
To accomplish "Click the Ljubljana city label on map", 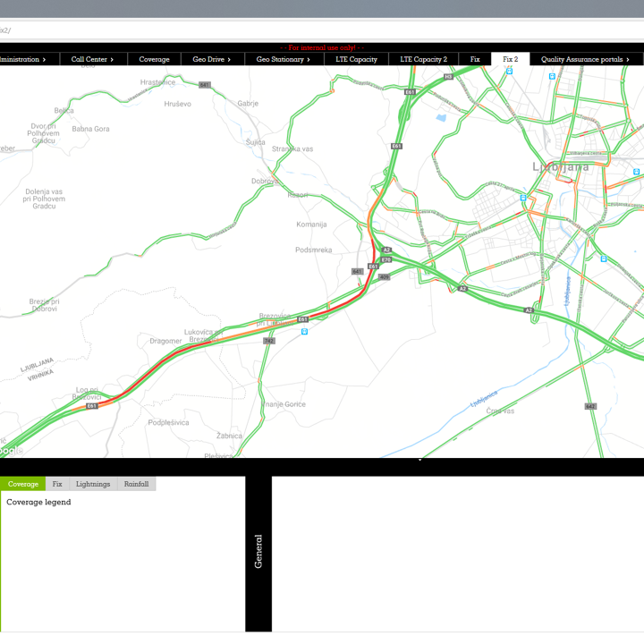I will click(x=561, y=167).
